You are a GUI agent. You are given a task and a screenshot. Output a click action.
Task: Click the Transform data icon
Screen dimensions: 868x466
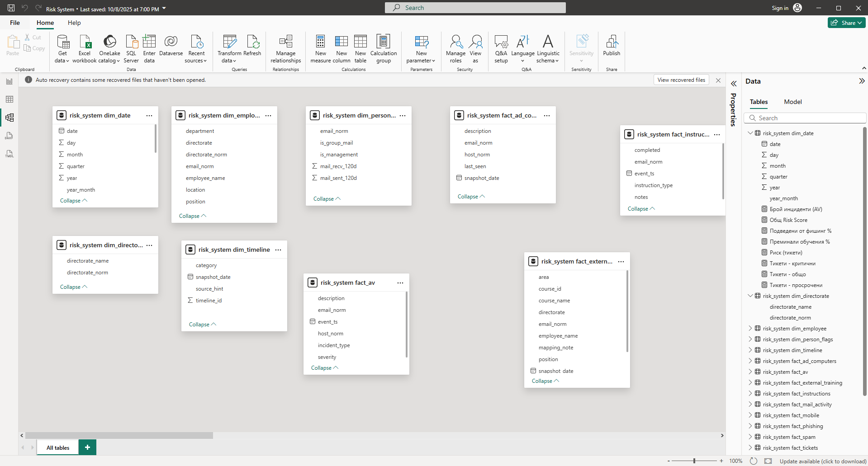pyautogui.click(x=229, y=42)
